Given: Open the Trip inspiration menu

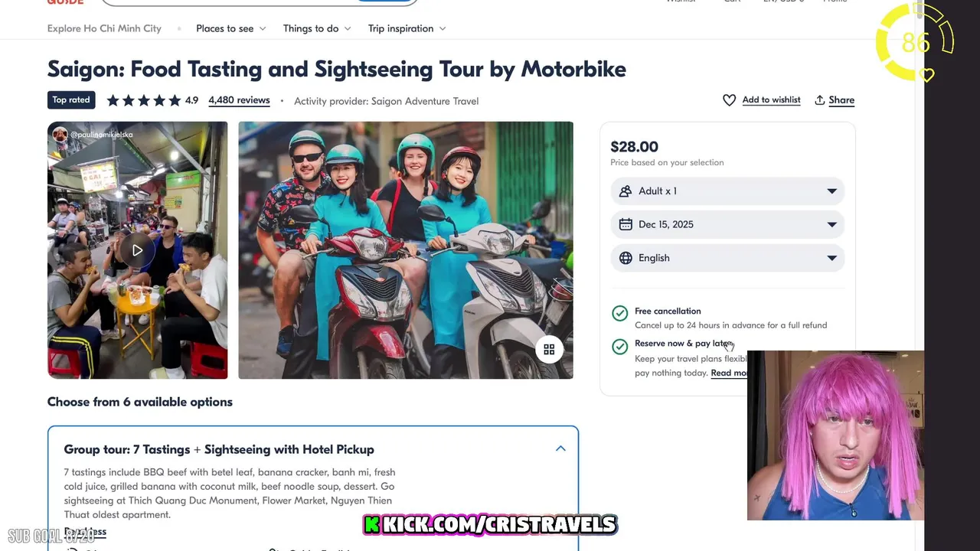Looking at the screenshot, I should pyautogui.click(x=407, y=28).
